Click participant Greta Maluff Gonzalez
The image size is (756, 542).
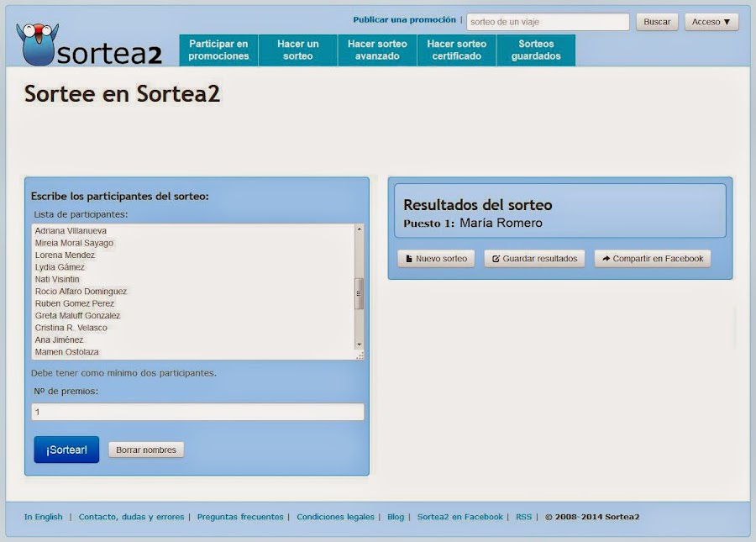coord(77,315)
